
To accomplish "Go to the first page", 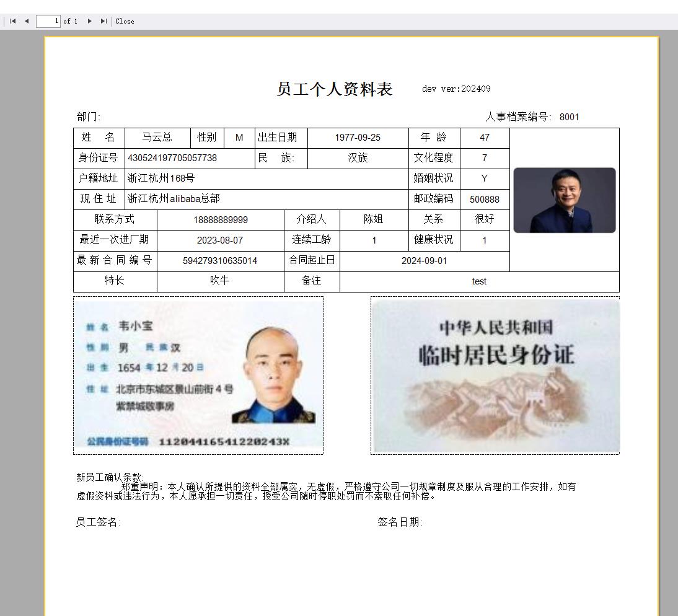I will pos(11,20).
